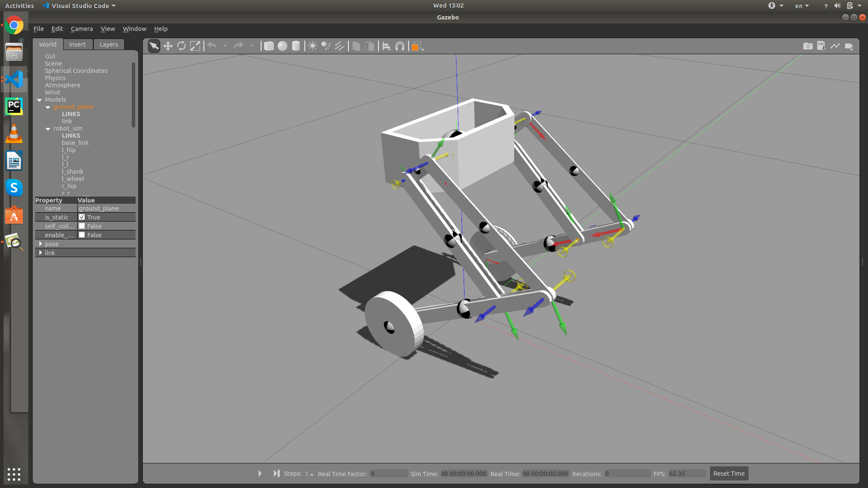Enable the snap magnet tool
The image size is (868, 488).
coord(400,46)
